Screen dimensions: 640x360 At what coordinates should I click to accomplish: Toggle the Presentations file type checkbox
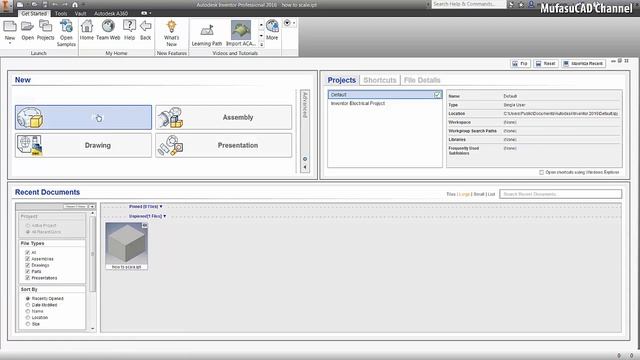tap(27, 278)
